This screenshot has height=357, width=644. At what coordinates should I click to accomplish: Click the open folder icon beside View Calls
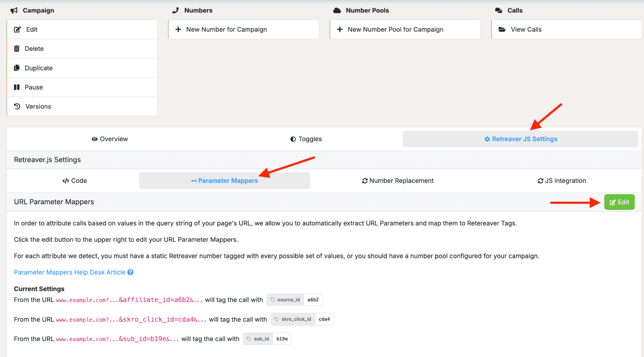tap(502, 30)
